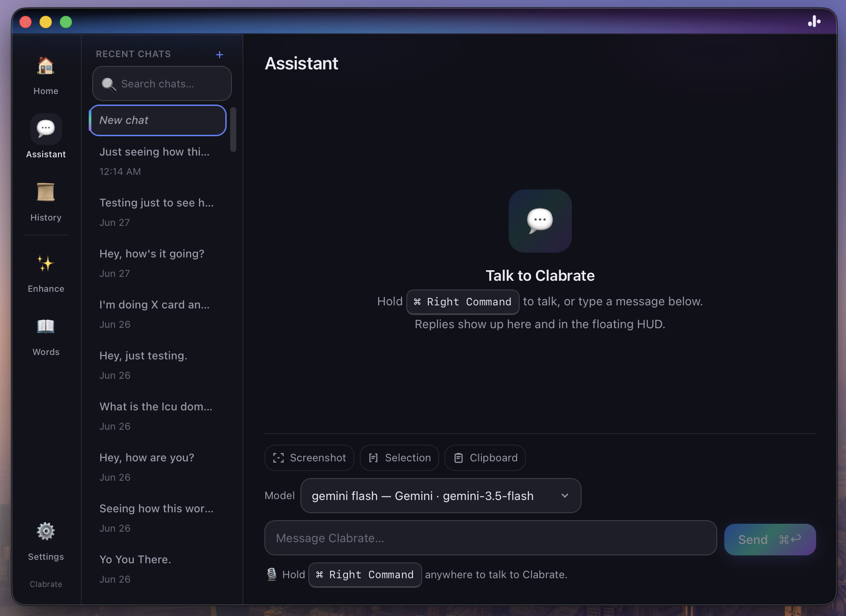This screenshot has height=616, width=846.
Task: Click the large speech bubble icon above Talk to Clabrate
Action: click(540, 221)
